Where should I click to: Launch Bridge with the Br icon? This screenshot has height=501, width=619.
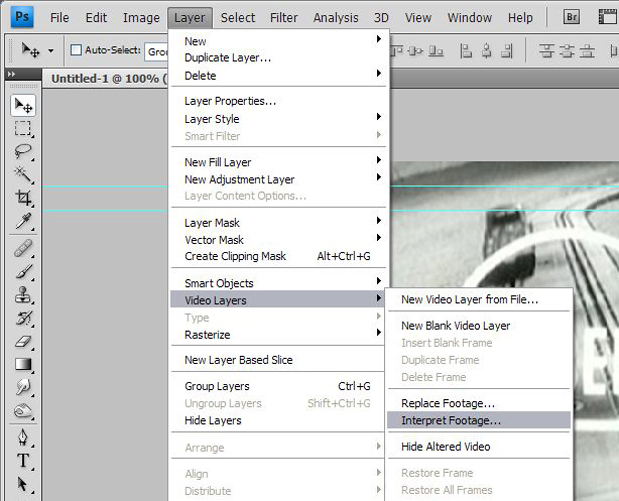[x=571, y=17]
